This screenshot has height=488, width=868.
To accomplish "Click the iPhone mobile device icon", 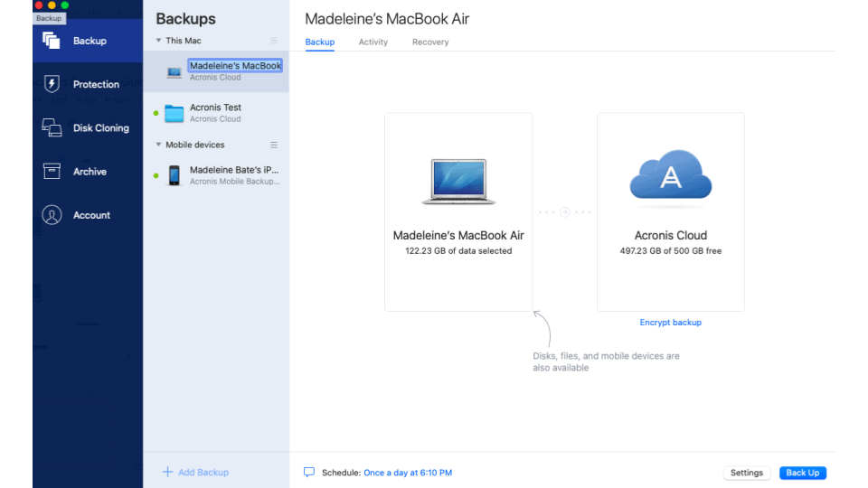I will [x=174, y=175].
